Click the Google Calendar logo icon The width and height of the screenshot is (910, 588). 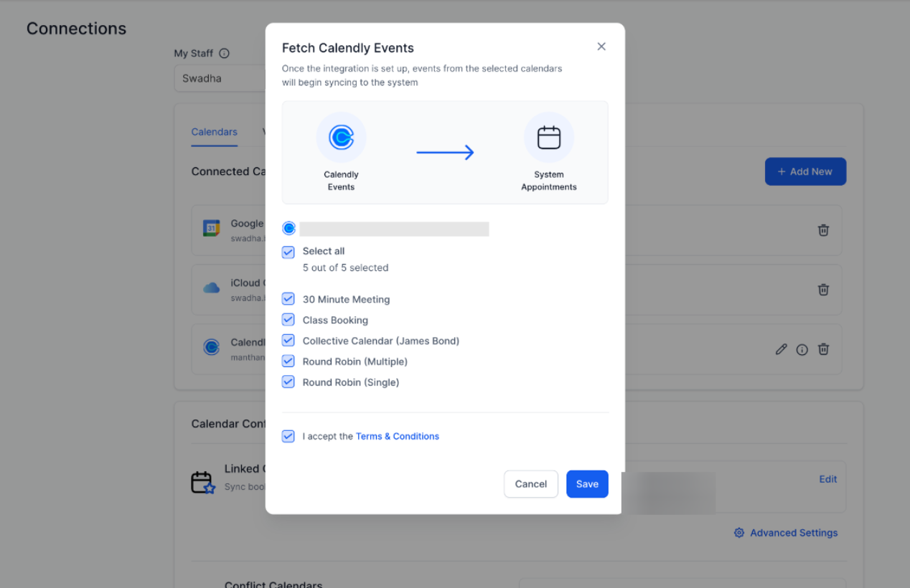tap(211, 229)
